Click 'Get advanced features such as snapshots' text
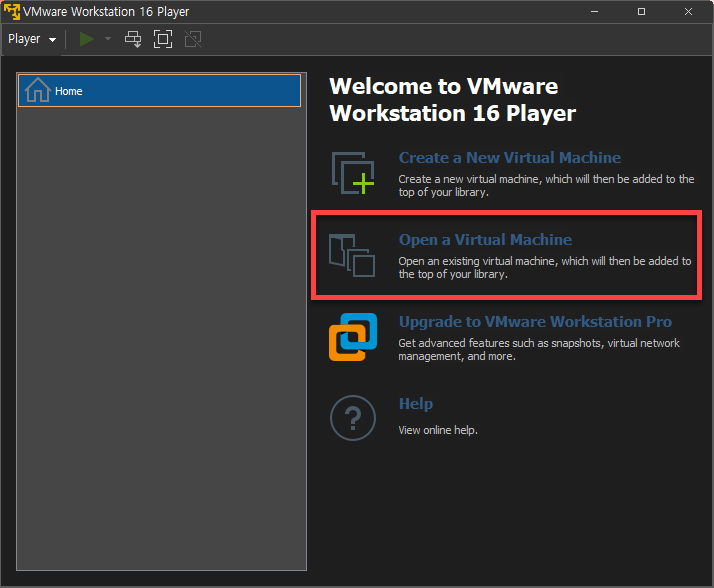This screenshot has width=714, height=588. [x=501, y=343]
